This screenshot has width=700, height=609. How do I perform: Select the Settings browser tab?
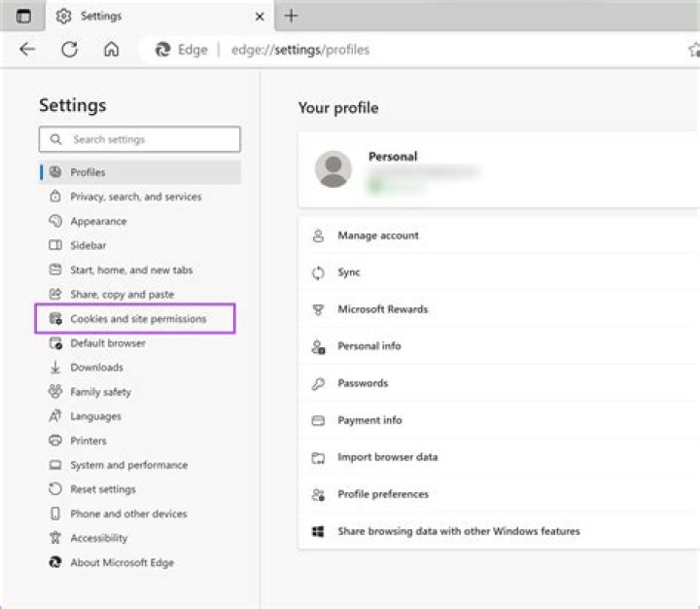coord(159,17)
